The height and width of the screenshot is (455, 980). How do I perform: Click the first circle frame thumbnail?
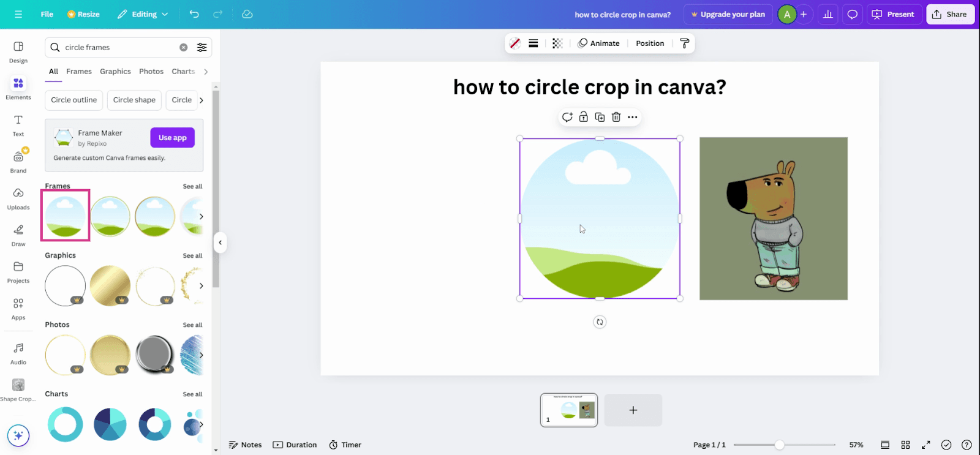(66, 216)
